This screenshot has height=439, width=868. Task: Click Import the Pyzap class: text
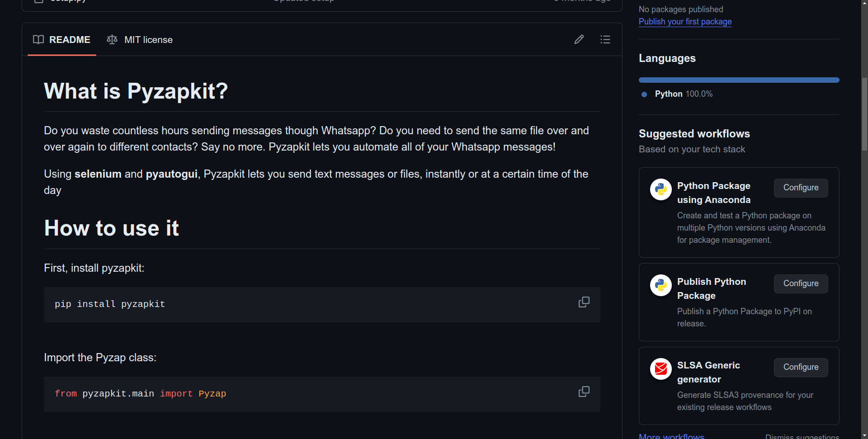100,358
